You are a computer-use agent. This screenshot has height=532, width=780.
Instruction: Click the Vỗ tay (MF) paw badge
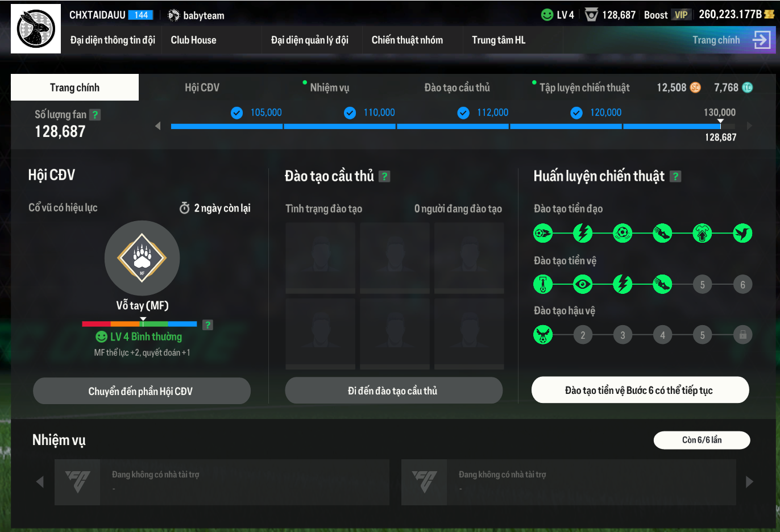142,258
